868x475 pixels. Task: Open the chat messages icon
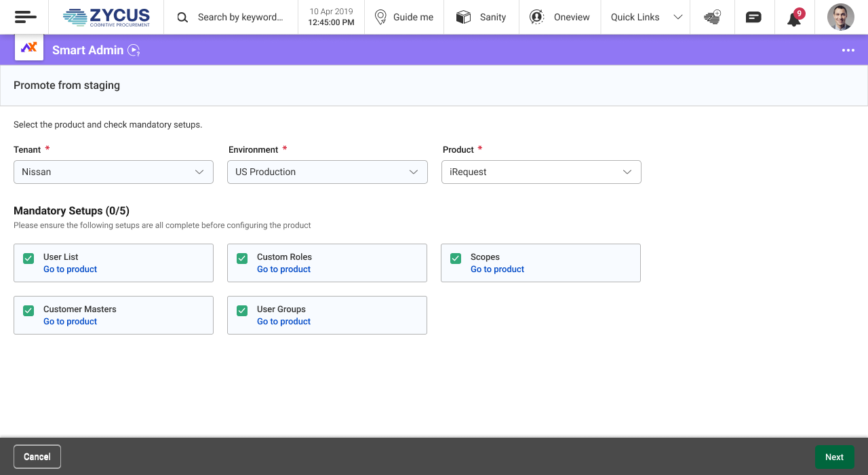click(x=753, y=18)
